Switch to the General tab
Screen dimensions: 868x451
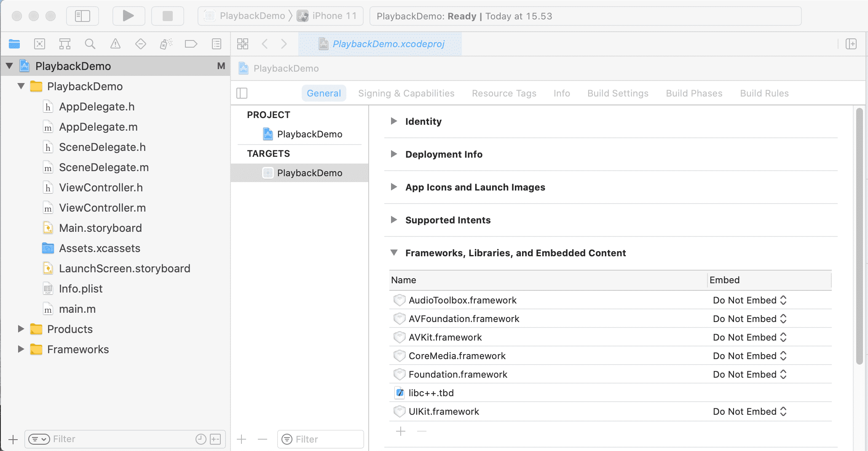[x=324, y=93]
